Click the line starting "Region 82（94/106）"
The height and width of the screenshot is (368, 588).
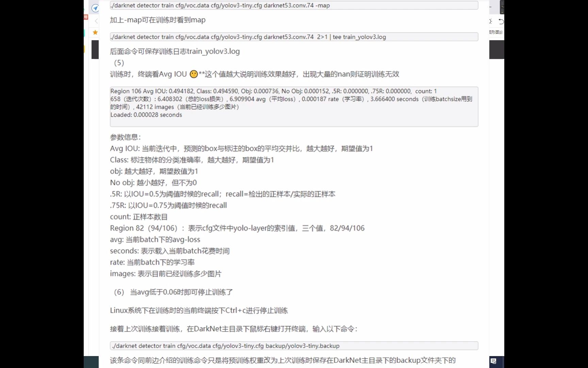[x=237, y=228]
